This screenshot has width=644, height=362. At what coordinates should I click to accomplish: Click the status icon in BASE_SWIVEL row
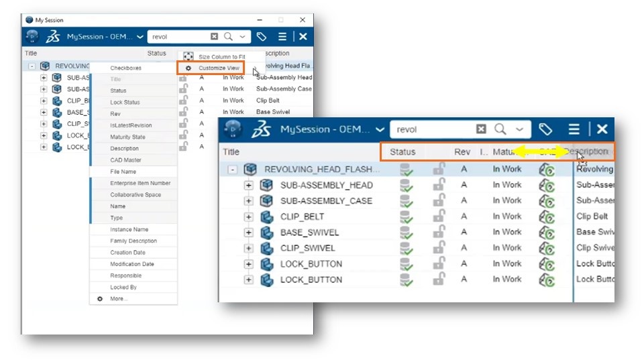coord(407,233)
